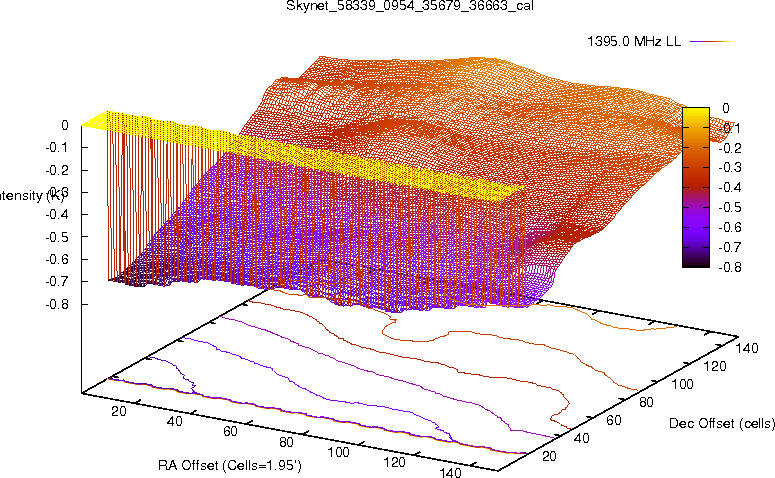Click the plot title Skynet_58339_0954_35679_36663_cal
This screenshot has height=478, width=775.
pyautogui.click(x=410, y=6)
